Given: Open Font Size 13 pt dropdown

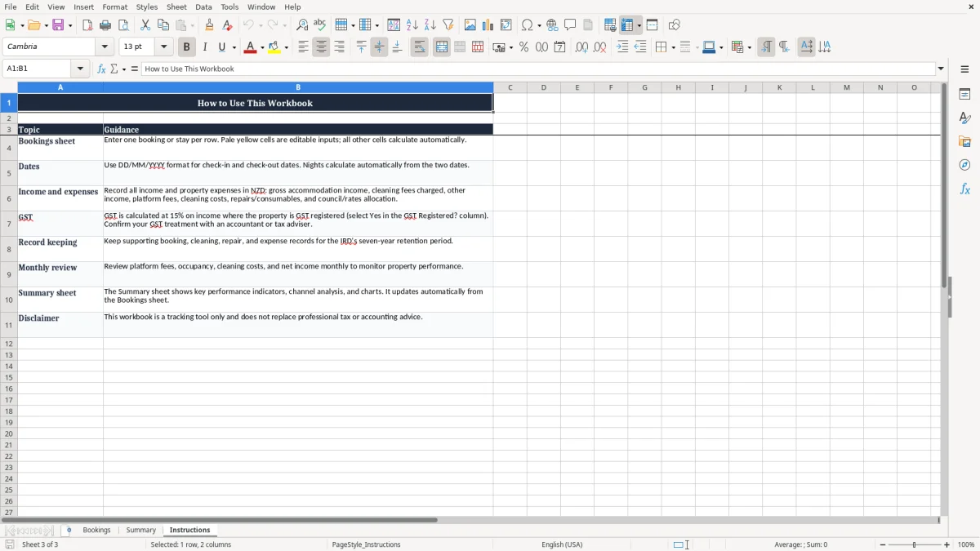Looking at the screenshot, I should (163, 47).
